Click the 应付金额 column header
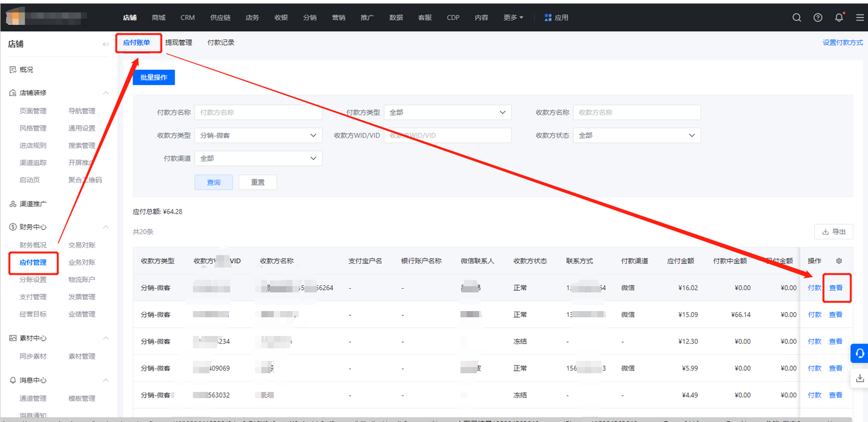This screenshot has width=868, height=422. point(680,261)
